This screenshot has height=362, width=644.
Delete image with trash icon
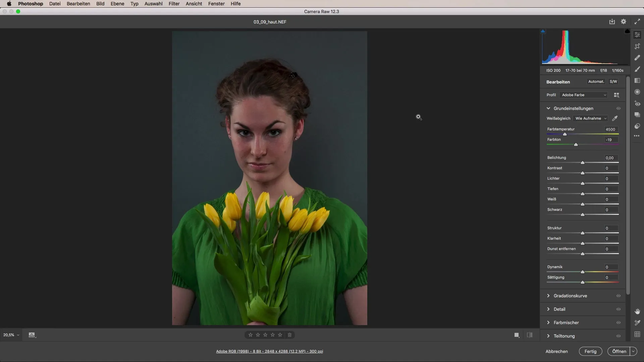tap(290, 335)
